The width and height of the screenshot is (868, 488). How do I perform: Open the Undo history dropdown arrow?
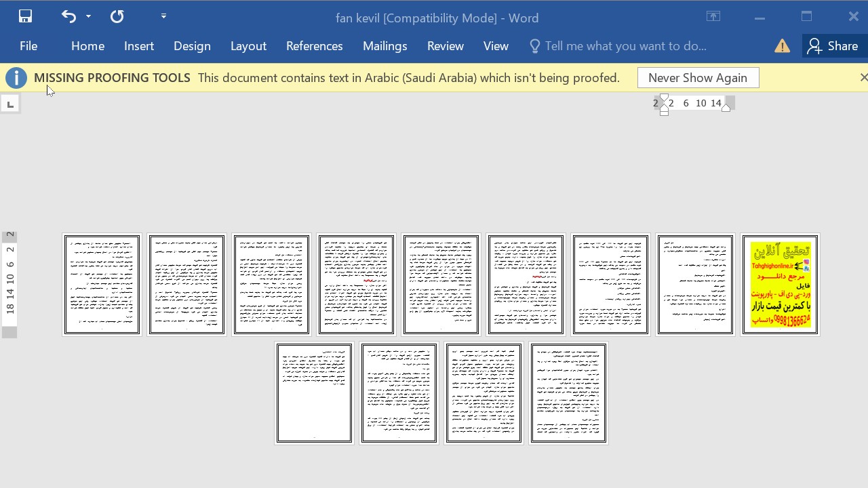pyautogui.click(x=88, y=16)
